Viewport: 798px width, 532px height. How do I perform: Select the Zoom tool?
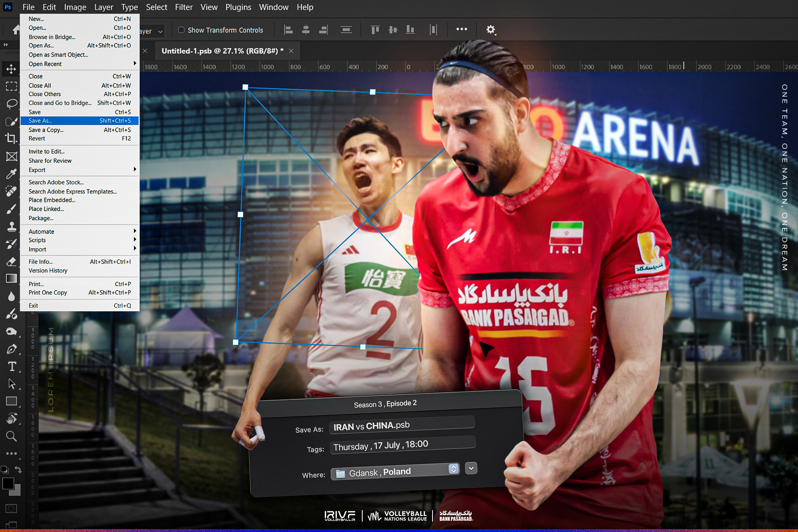tap(11, 436)
